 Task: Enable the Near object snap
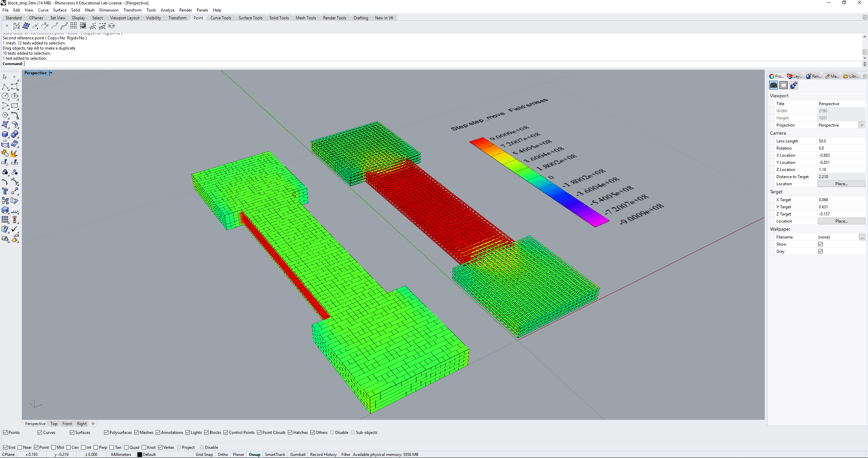pyautogui.click(x=20, y=447)
